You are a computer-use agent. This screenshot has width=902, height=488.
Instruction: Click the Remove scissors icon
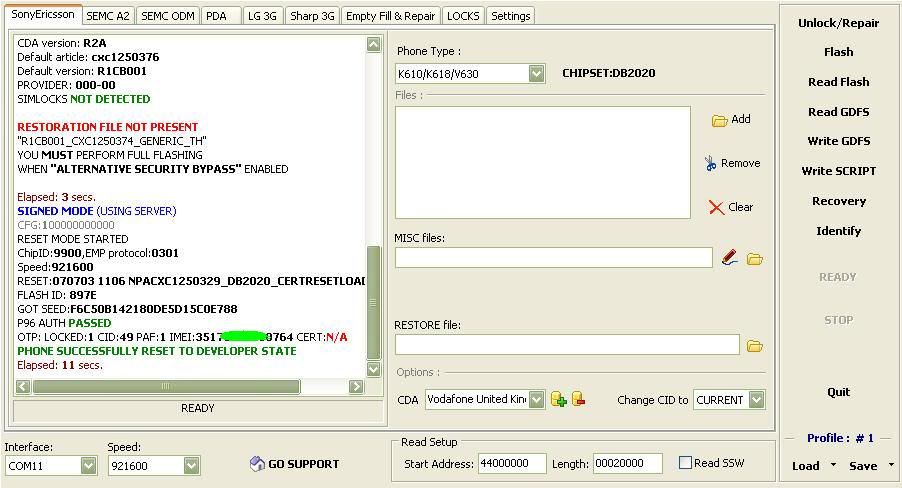pyautogui.click(x=710, y=163)
